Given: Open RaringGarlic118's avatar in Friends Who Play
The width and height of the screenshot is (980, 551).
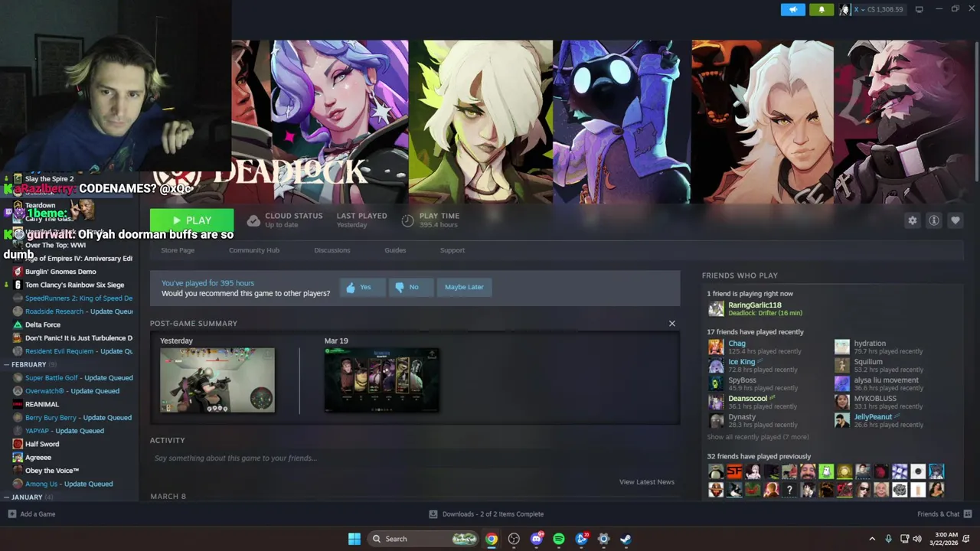Looking at the screenshot, I should 716,308.
